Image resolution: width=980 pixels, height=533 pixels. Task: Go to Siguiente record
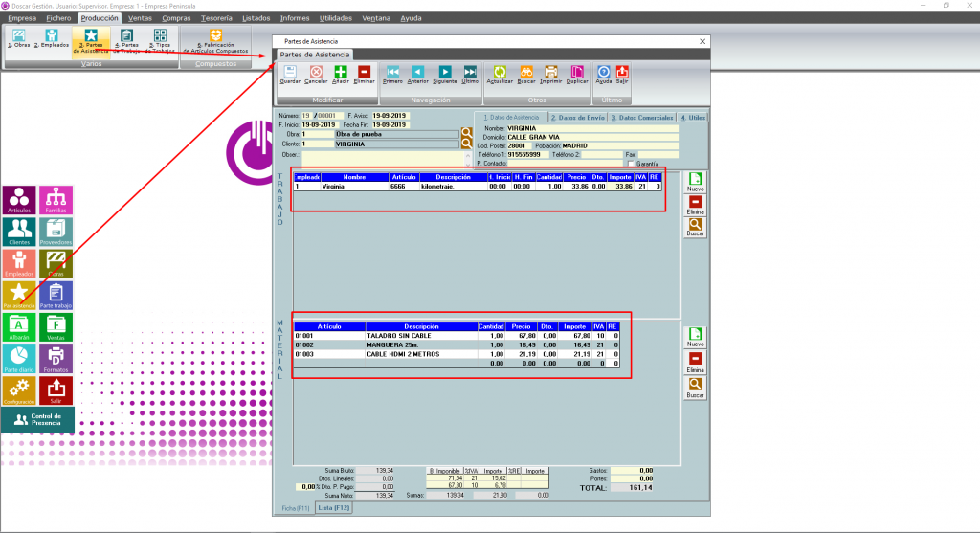[445, 75]
